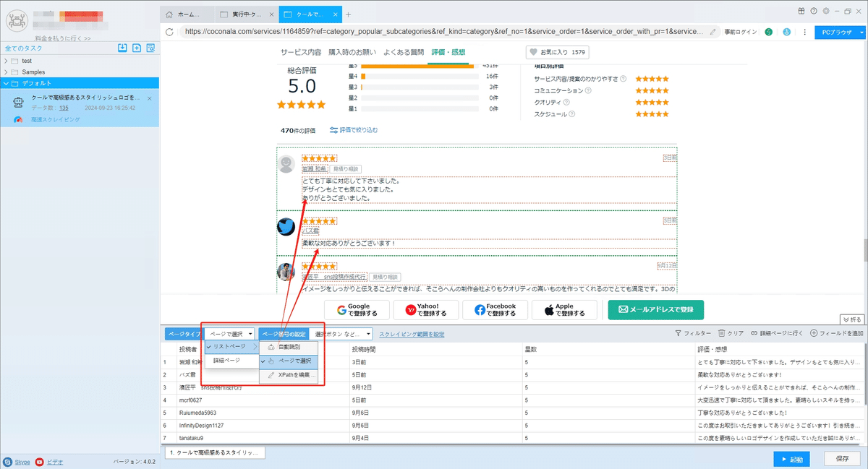Choose ページで選択 submenu option
Screen dimensions: 868x469
289,361
